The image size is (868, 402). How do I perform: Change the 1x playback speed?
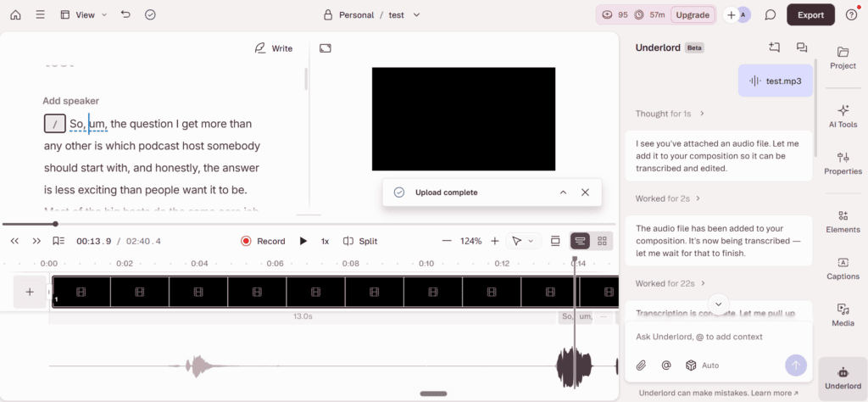click(x=325, y=241)
